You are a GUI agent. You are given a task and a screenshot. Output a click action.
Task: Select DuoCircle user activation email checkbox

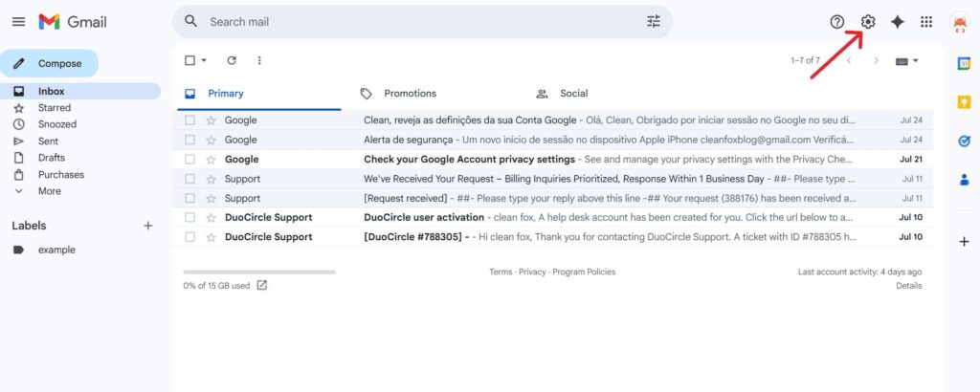[190, 218]
